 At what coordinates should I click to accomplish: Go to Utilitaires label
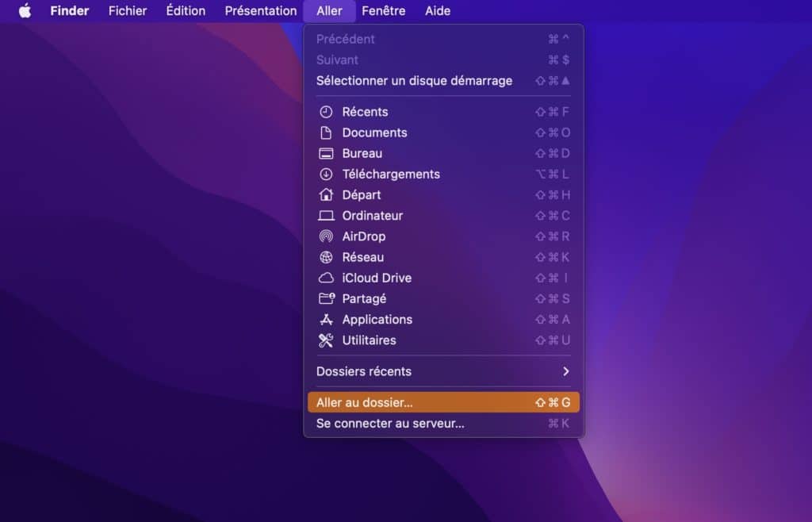(x=369, y=340)
